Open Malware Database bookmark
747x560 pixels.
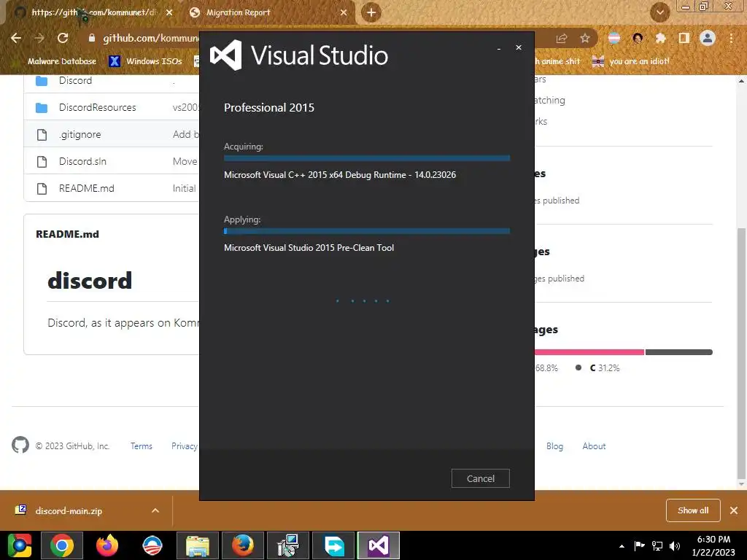click(x=56, y=61)
